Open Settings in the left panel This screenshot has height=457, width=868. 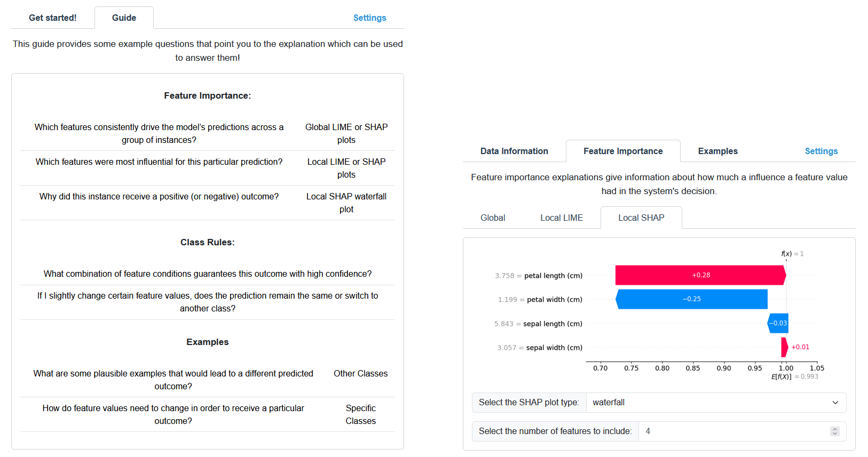369,18
